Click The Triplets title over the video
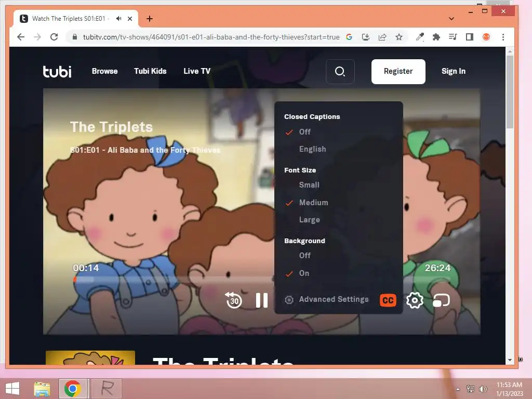Viewport: 532px width, 399px height. [x=111, y=127]
